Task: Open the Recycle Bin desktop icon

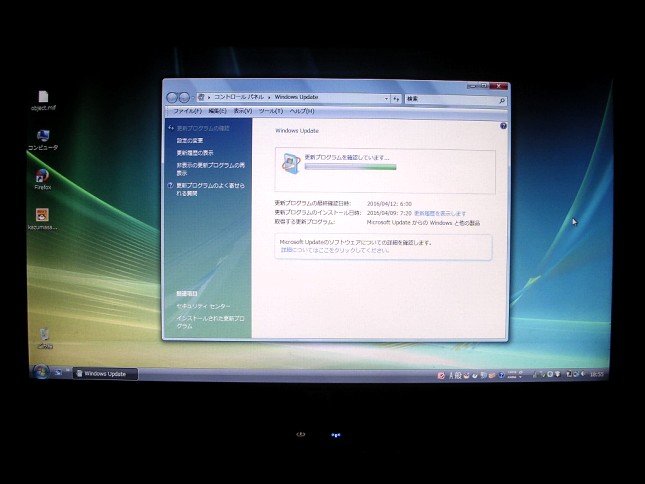Action: 45,338
